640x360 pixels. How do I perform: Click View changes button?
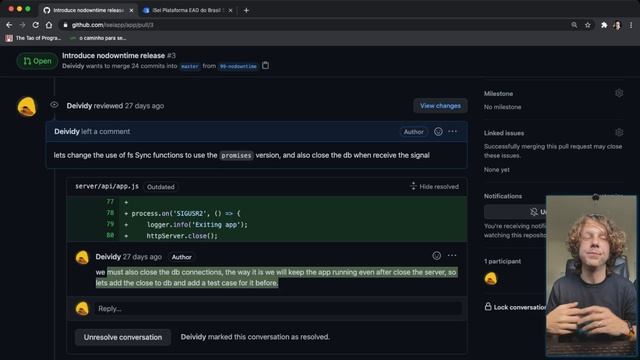point(440,106)
